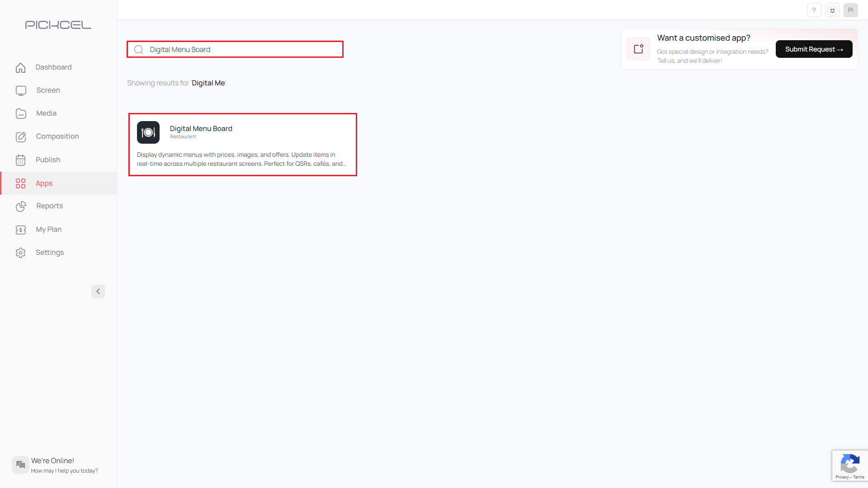Image resolution: width=868 pixels, height=488 pixels.
Task: Click the Reports pie chart icon
Action: [x=21, y=206]
